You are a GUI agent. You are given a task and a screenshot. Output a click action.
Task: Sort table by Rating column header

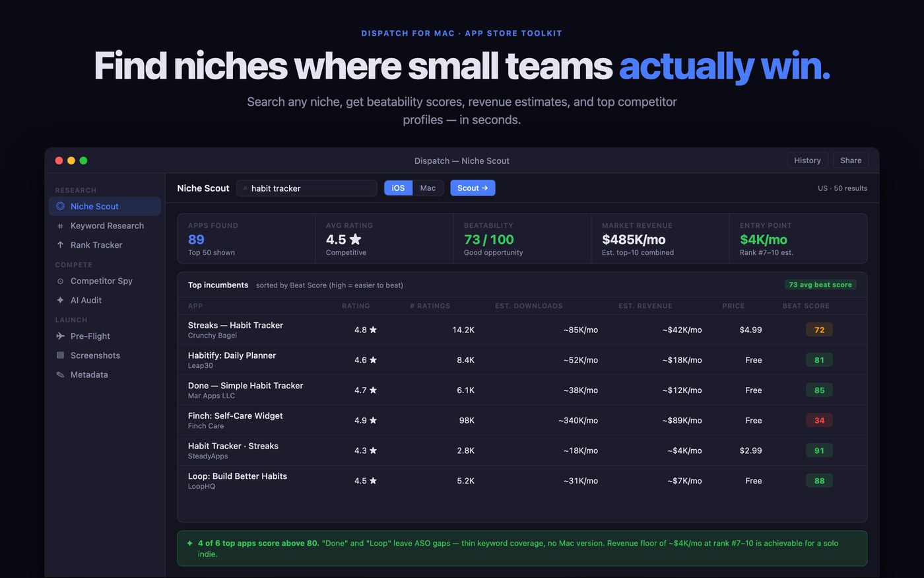(356, 306)
